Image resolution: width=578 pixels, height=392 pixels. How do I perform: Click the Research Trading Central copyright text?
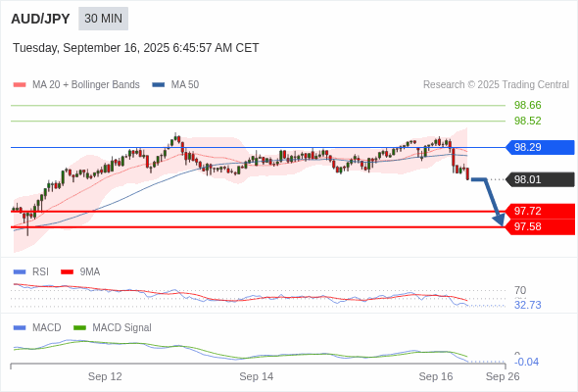pyautogui.click(x=496, y=85)
